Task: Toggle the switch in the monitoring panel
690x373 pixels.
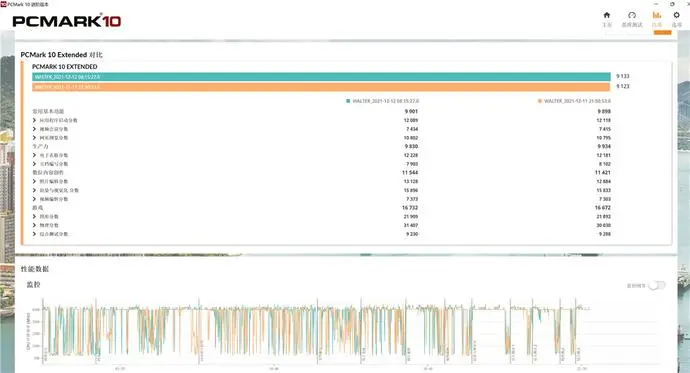Action: pyautogui.click(x=657, y=285)
